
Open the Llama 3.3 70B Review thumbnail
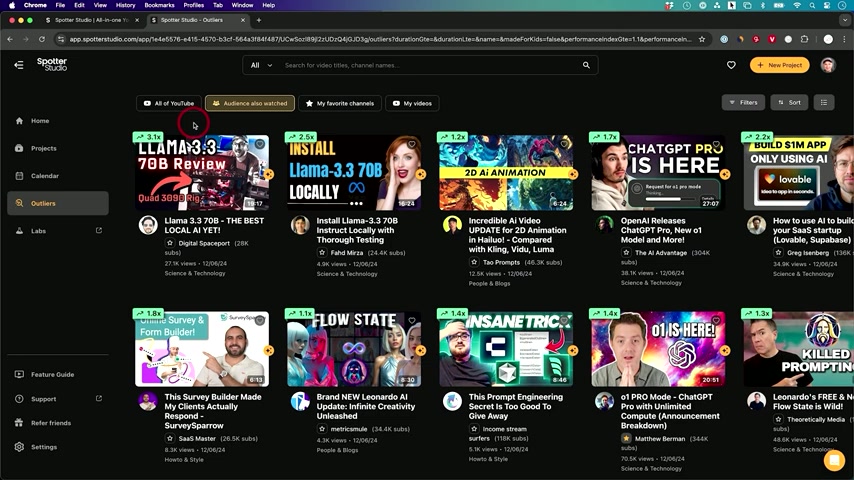202,173
